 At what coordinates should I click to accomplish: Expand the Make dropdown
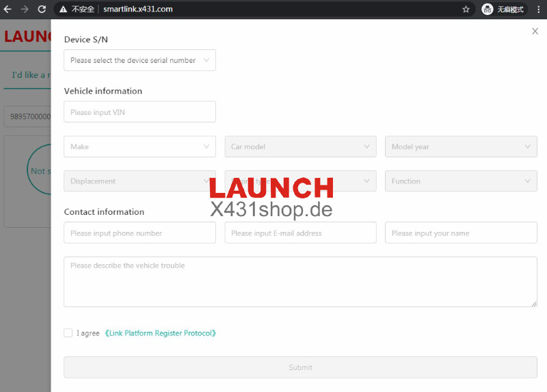click(139, 146)
